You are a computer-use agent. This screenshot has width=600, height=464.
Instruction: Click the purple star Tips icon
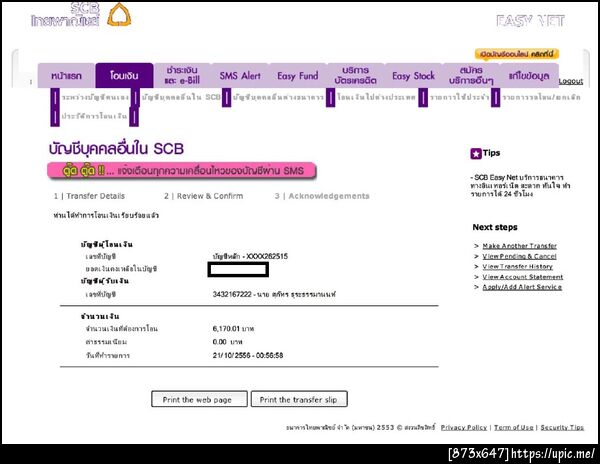click(476, 153)
